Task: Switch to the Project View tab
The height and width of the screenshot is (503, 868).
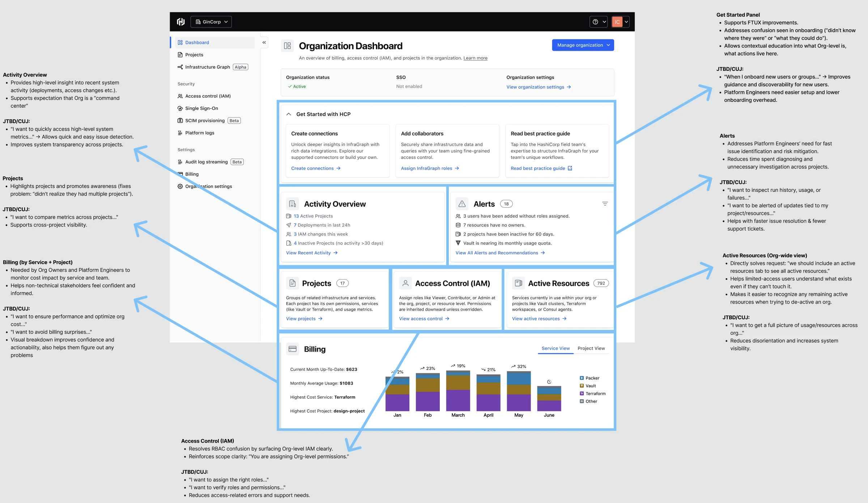Action: click(591, 348)
